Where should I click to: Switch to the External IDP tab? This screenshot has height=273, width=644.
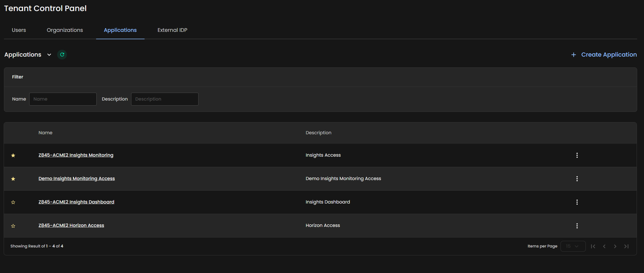click(172, 30)
